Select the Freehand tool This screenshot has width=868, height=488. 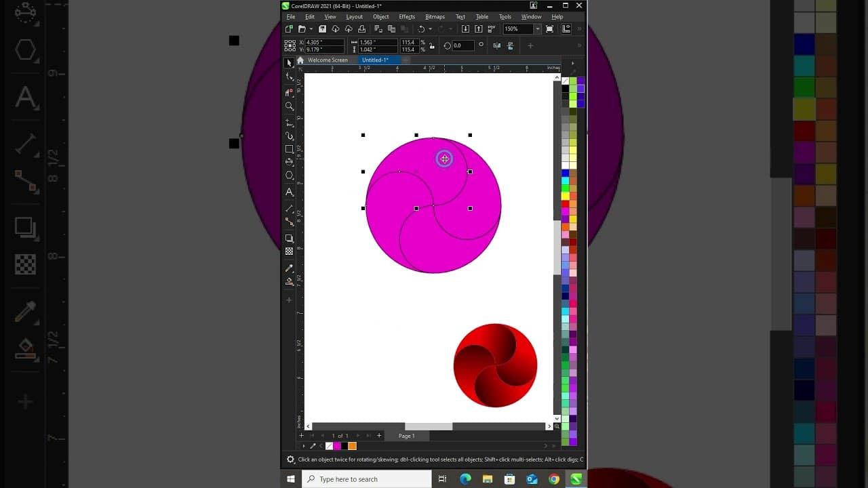290,123
